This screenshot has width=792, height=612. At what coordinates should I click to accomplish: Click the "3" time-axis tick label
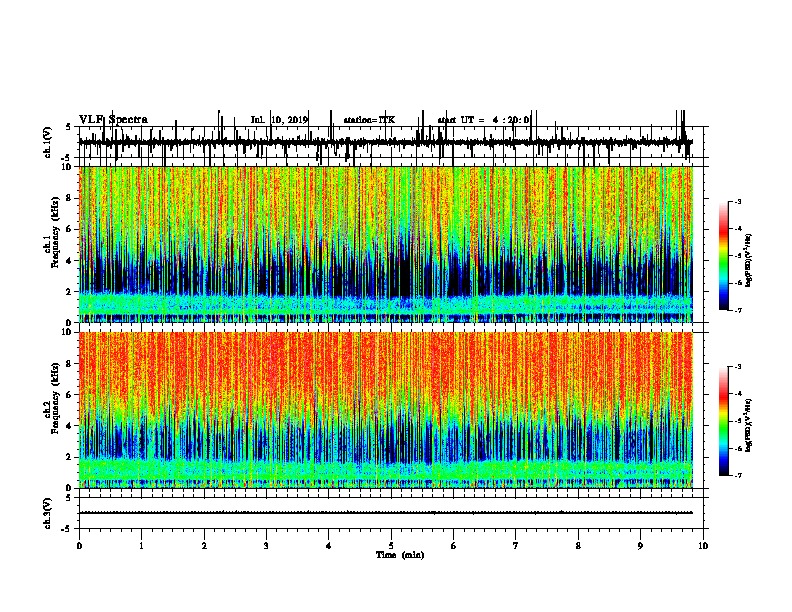click(x=266, y=546)
